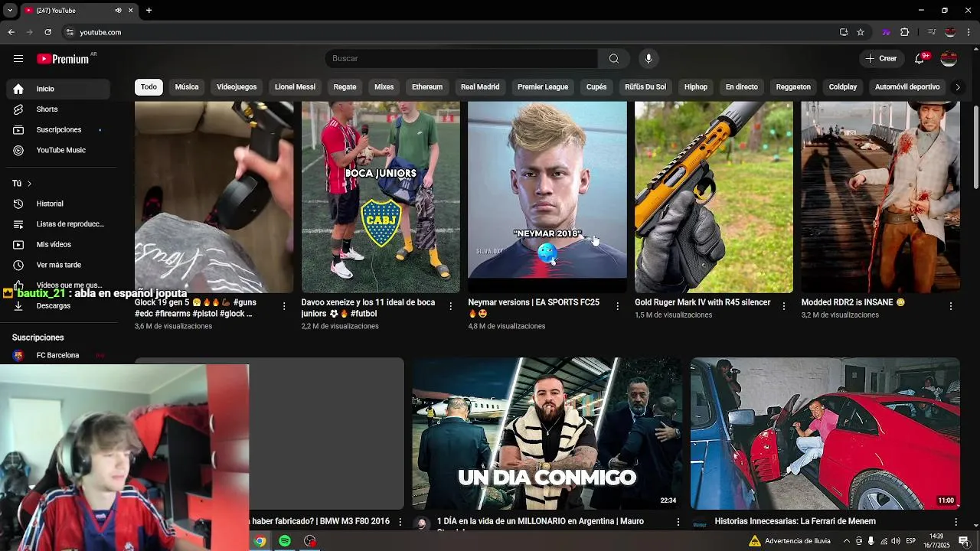980x551 pixels.
Task: Open options for Davoo xeneize short
Action: pos(451,306)
